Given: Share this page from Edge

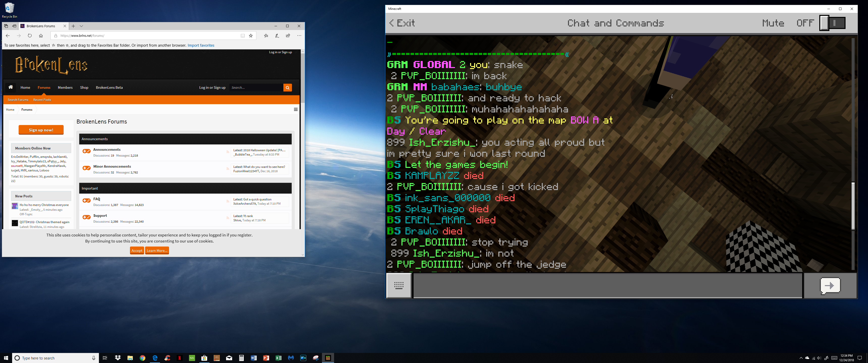Looking at the screenshot, I should [x=288, y=36].
